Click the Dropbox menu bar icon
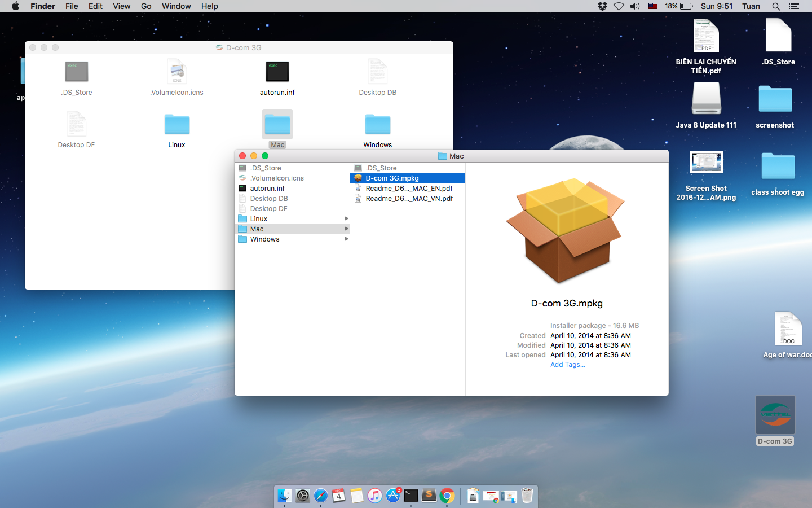 click(602, 6)
